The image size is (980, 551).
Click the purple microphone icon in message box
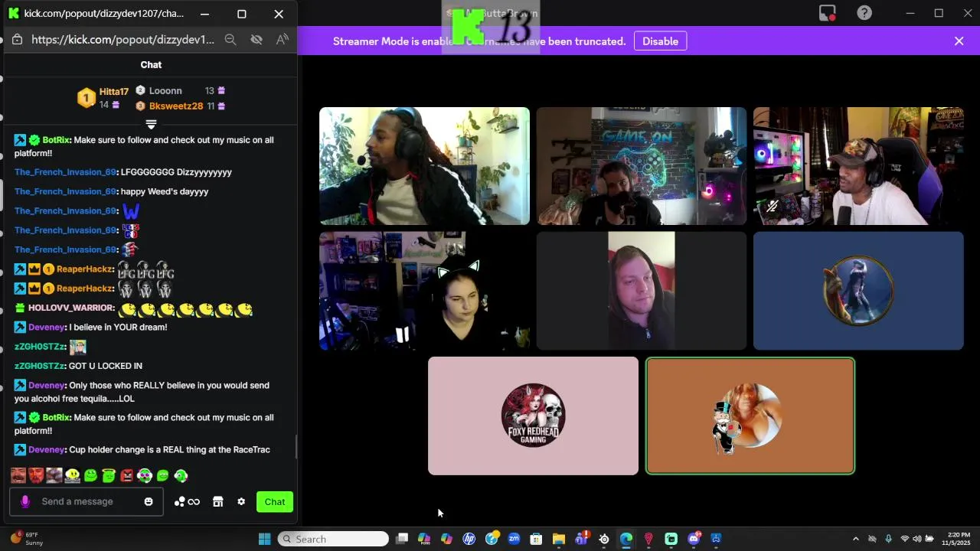click(25, 501)
